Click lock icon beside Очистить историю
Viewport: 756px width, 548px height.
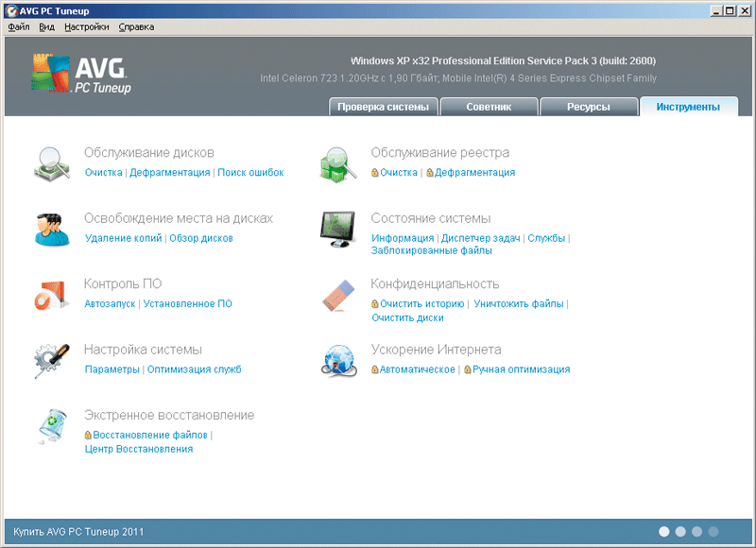[x=374, y=303]
